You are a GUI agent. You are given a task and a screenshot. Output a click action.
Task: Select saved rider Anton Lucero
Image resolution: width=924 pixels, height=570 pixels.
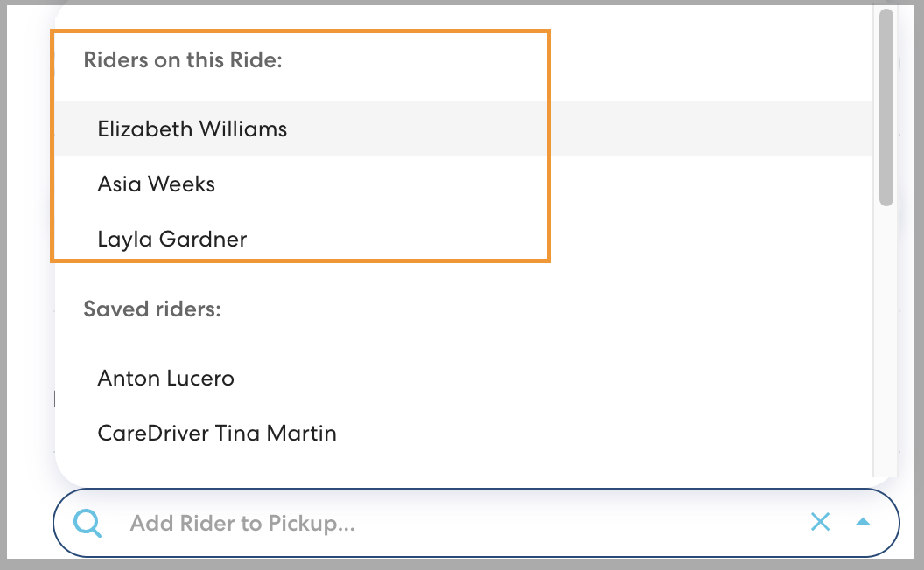(166, 379)
